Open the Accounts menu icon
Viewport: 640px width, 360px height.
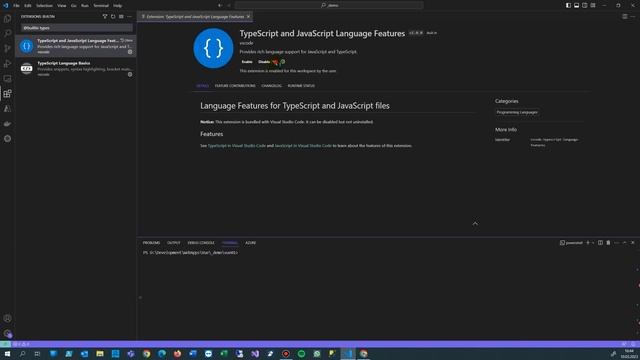(x=7, y=318)
